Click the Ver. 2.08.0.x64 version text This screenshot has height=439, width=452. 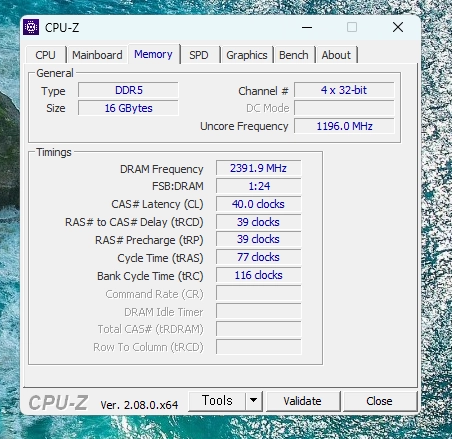(139, 405)
